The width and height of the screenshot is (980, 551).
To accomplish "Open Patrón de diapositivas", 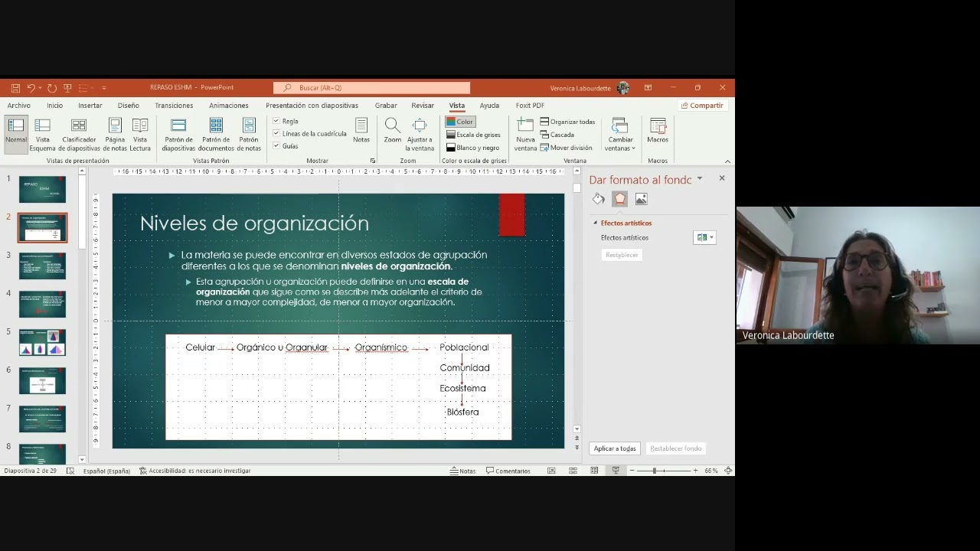I will (178, 135).
